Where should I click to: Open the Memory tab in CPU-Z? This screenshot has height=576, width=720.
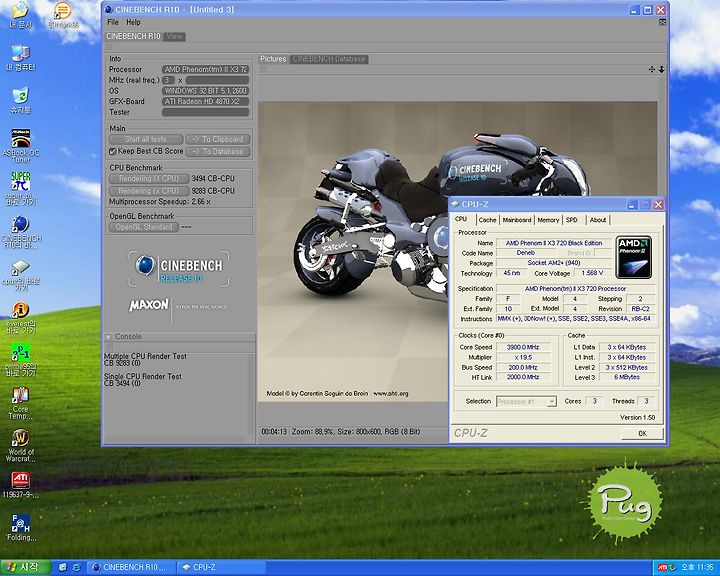548,220
